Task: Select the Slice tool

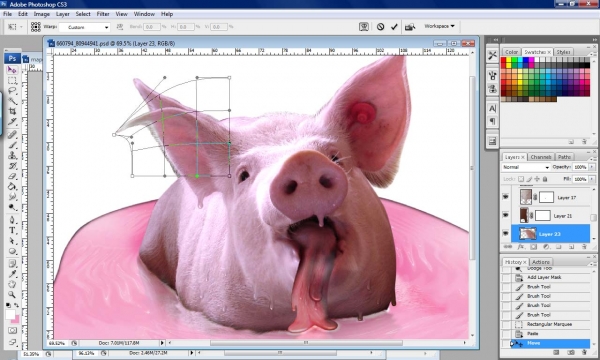Action: pyautogui.click(x=12, y=122)
